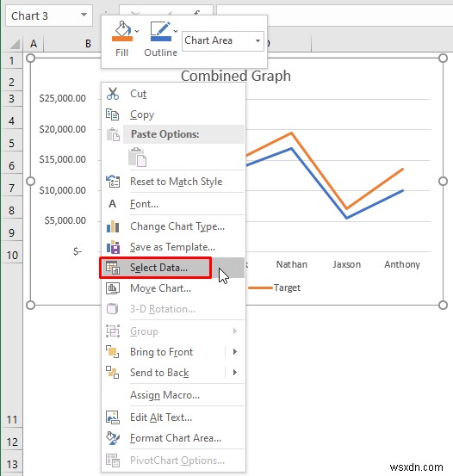
Task: Click the Anthony category label
Action: click(402, 264)
